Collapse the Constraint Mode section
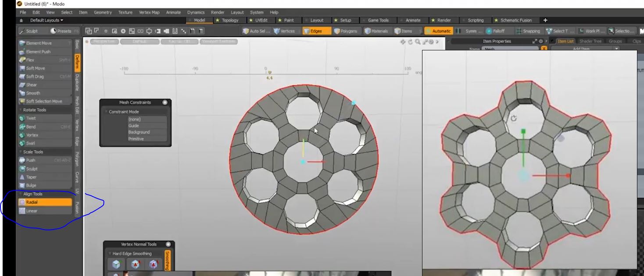The width and height of the screenshot is (644, 276). tap(106, 112)
